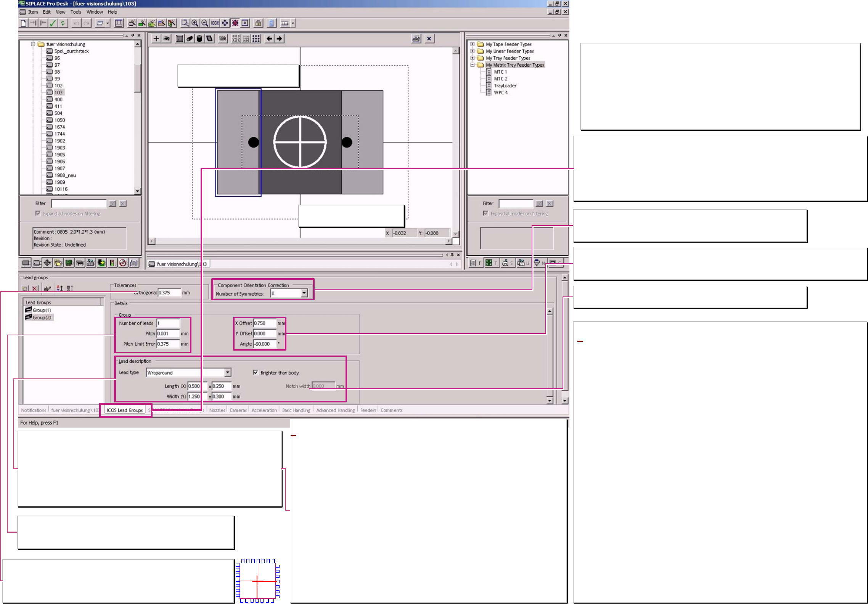Switch to the Nozzles tab
Image resolution: width=868 pixels, height=604 pixels.
(217, 410)
